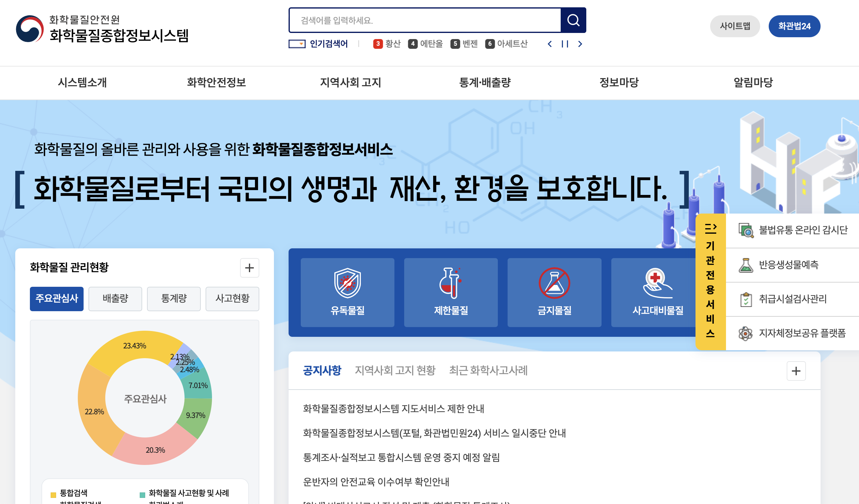Switch to the 통계량 chart tab
Screen dimensions: 859x504
(x=174, y=299)
